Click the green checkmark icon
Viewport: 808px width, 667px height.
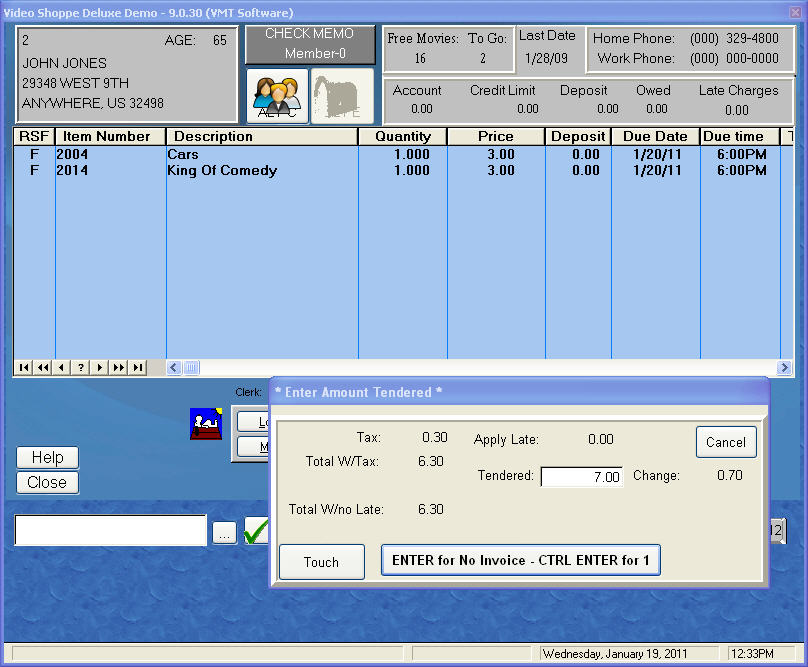[256, 531]
